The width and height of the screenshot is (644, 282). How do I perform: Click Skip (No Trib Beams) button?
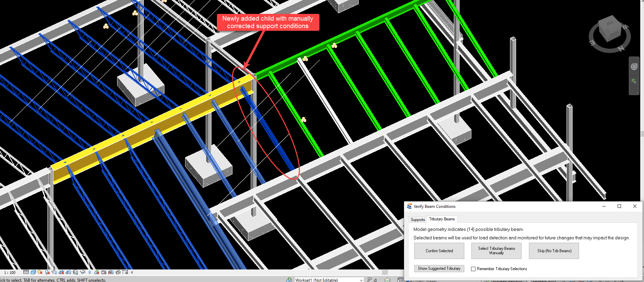tap(554, 251)
